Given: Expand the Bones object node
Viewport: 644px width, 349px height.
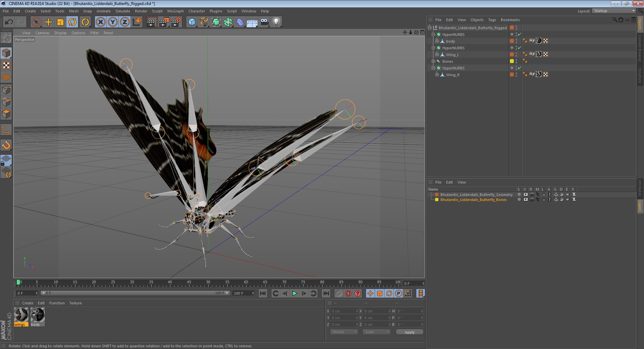Looking at the screenshot, I should 433,61.
